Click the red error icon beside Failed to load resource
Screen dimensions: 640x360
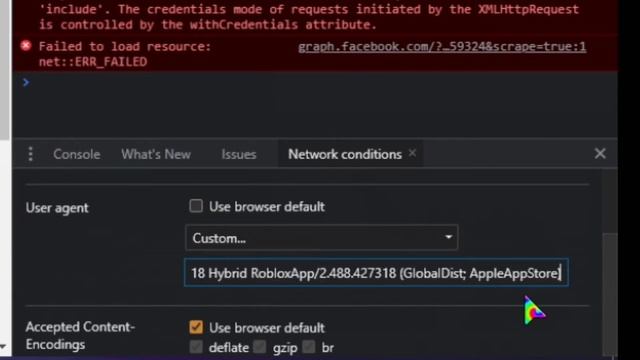click(26, 46)
